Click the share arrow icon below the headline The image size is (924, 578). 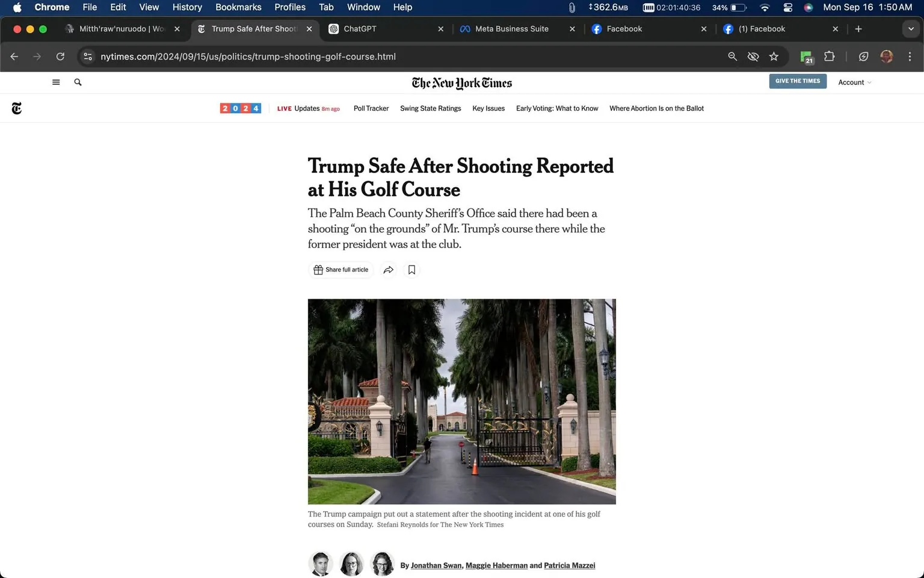[388, 270]
